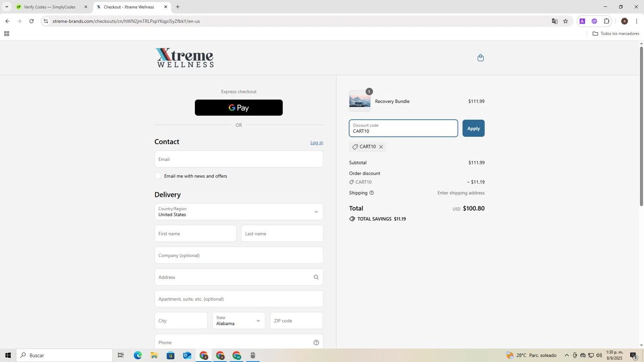Click the Total $100.80 amount
The width and height of the screenshot is (644, 362).
(474, 208)
